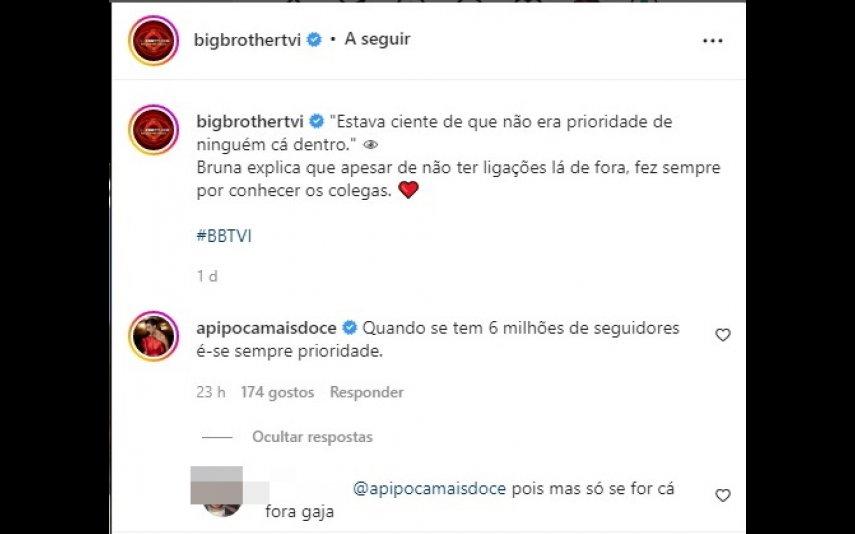Open the apipocamaisdoce profile picture
Screen dimensions: 855x534
click(x=154, y=337)
